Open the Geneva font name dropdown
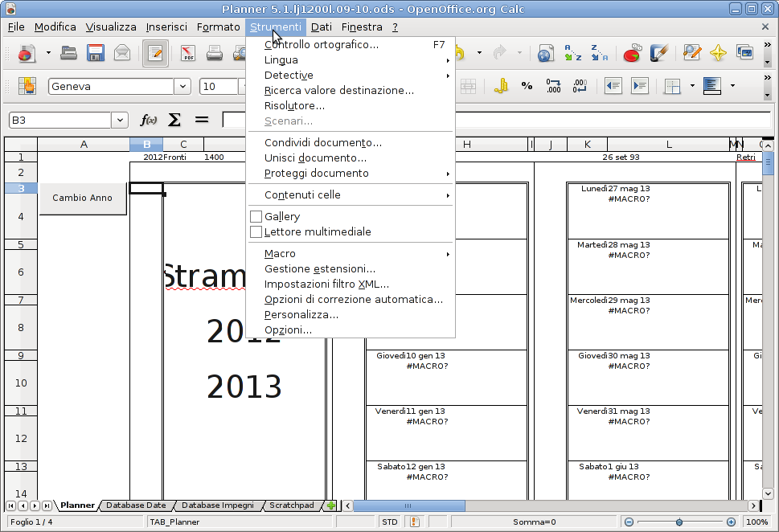The image size is (779, 532). click(x=182, y=87)
